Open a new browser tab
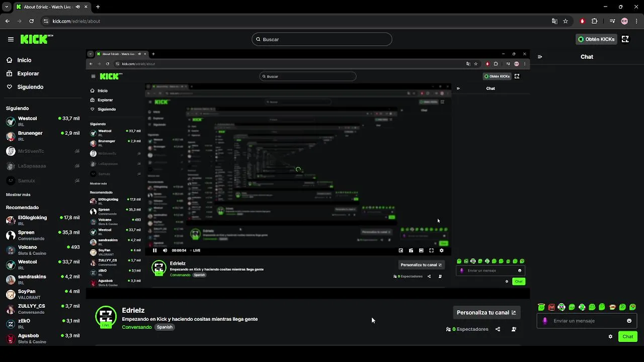Viewport: 644px width, 362px height. click(x=98, y=7)
